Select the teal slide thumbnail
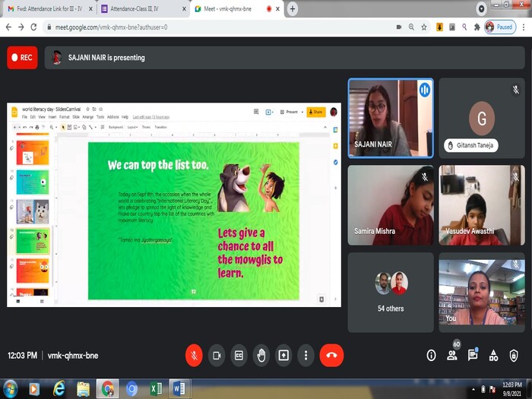 [33, 182]
